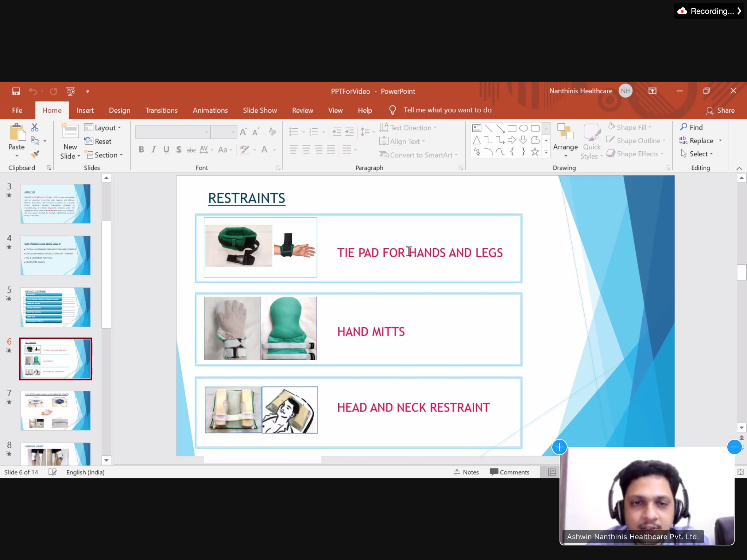
Task: Click the Format Painter brush icon
Action: point(35,155)
